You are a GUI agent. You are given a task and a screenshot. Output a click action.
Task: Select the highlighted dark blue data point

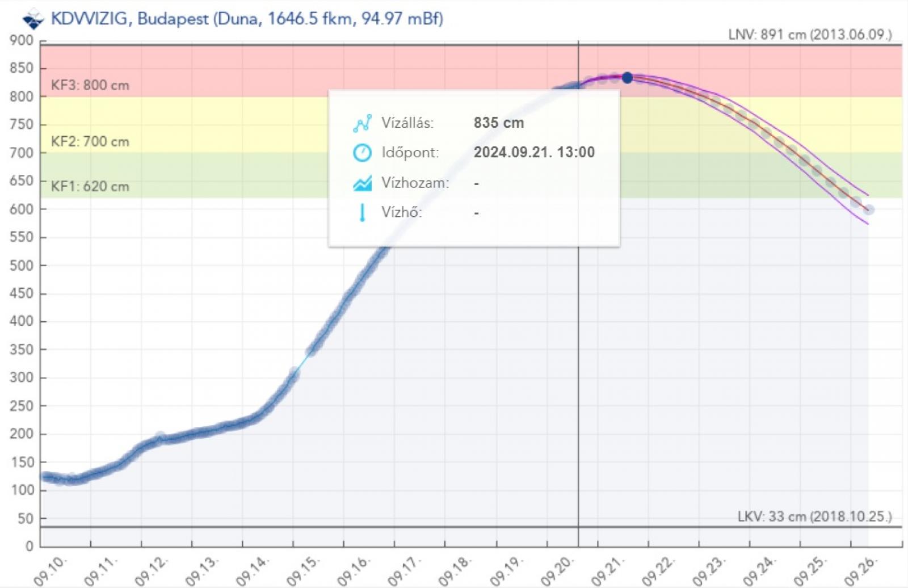coord(627,78)
